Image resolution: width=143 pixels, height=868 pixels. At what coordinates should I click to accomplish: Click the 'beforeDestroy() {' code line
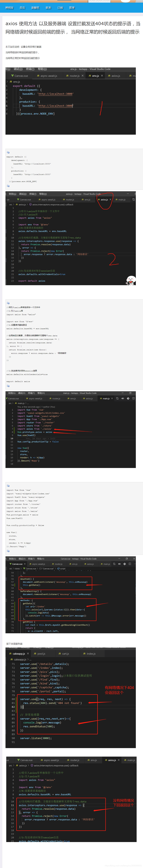(31, 591)
